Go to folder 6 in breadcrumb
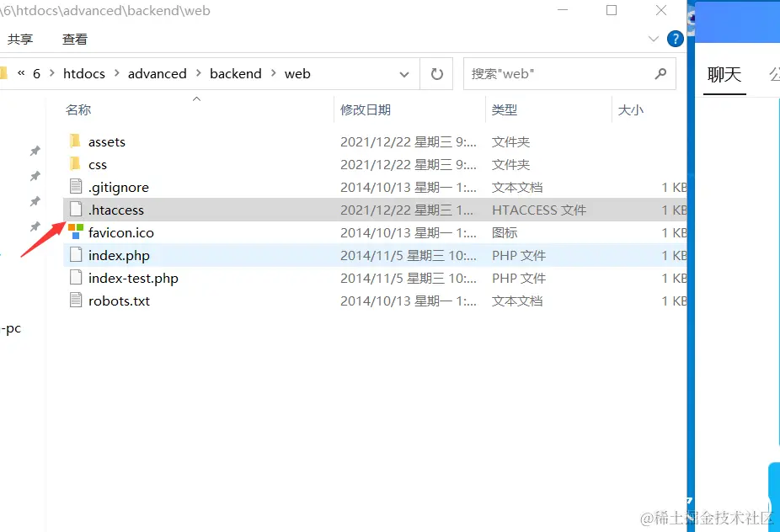This screenshot has height=532, width=780. click(x=36, y=73)
